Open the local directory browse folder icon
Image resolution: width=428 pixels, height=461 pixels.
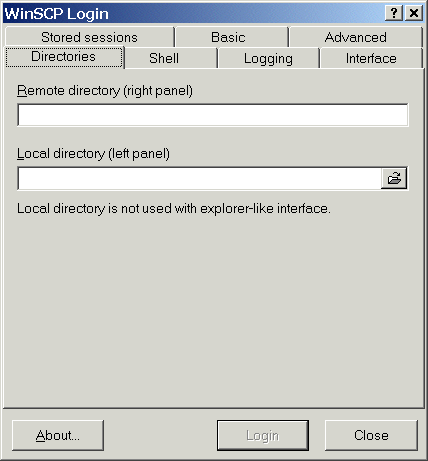click(394, 178)
